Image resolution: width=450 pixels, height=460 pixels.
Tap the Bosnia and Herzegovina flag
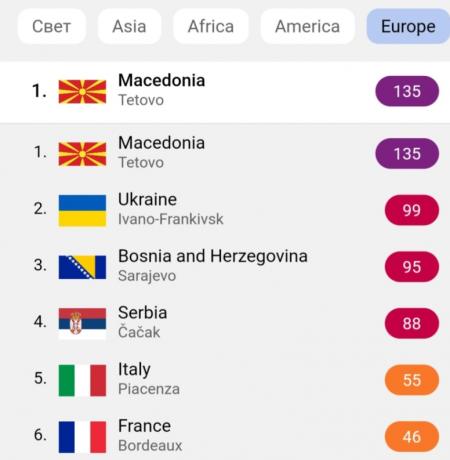click(82, 267)
